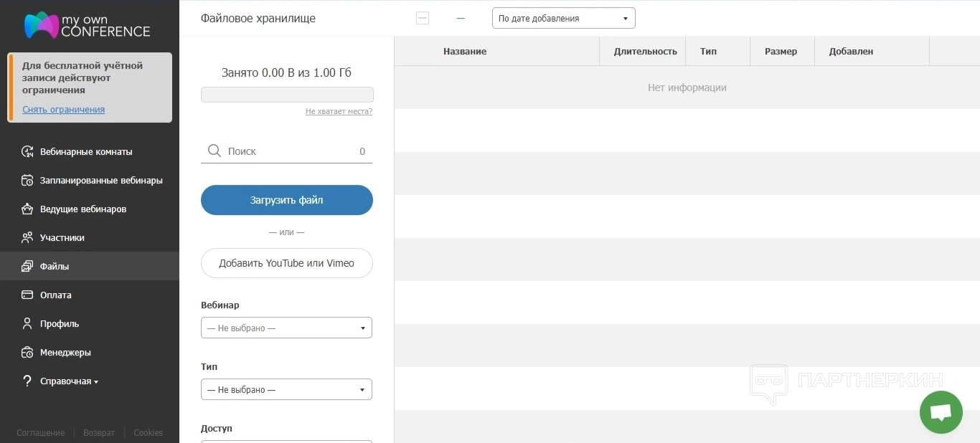980x443 pixels.
Task: Open the 'По дате добавления' sort dropdown
Action: (563, 19)
